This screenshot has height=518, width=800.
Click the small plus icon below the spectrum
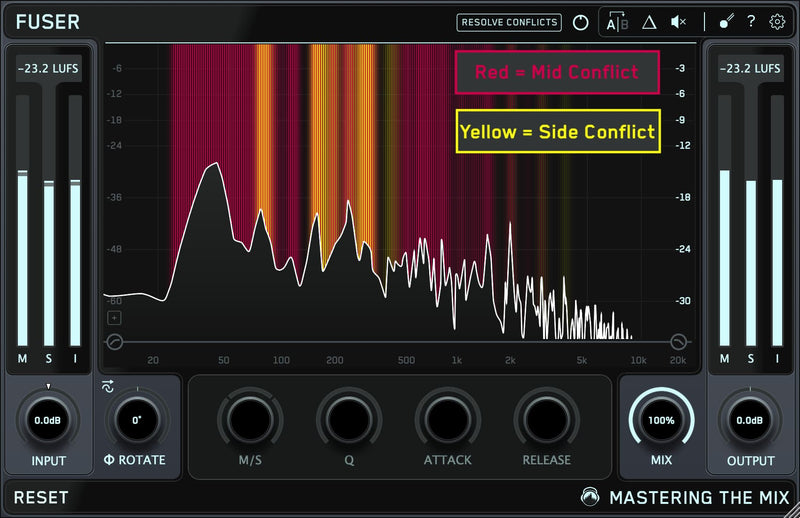(114, 318)
